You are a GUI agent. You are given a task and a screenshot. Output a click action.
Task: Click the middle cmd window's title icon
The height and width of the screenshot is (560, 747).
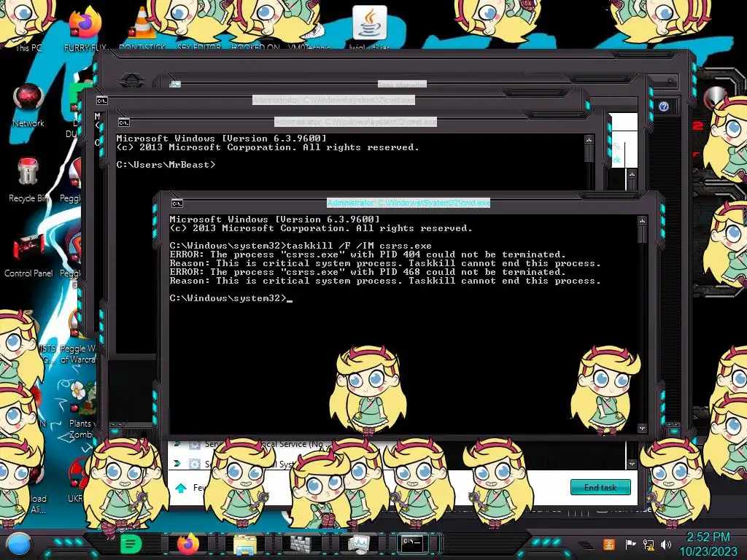click(124, 122)
